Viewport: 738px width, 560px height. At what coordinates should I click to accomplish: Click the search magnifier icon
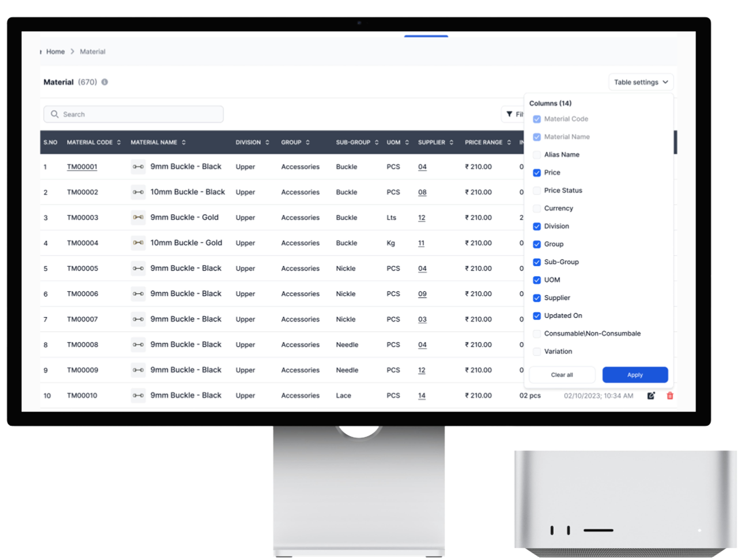pos(55,114)
